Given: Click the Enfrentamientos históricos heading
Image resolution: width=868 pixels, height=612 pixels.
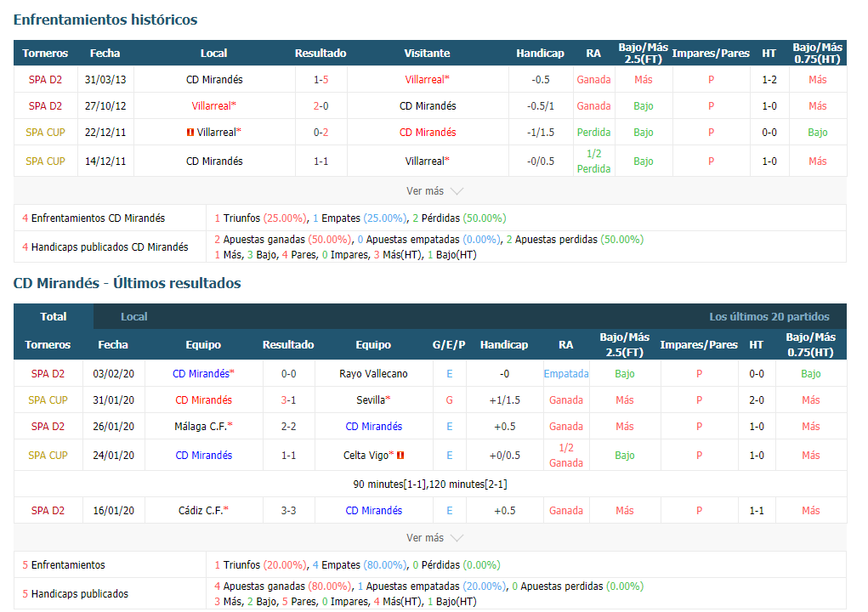Looking at the screenshot, I should click(105, 20).
